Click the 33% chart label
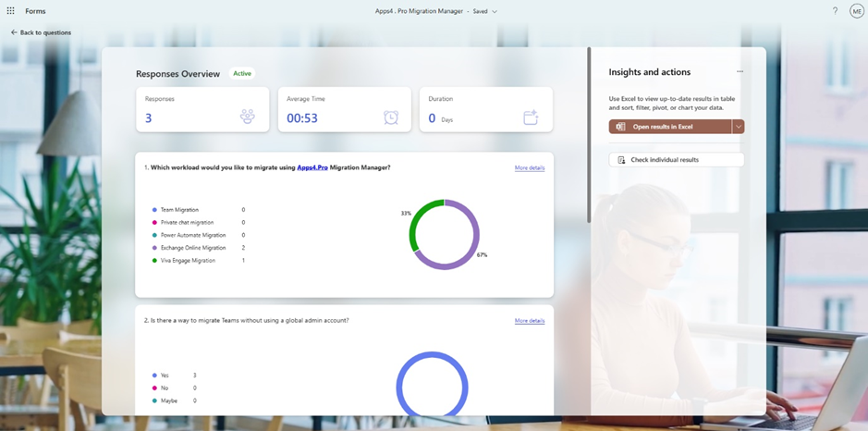The image size is (868, 431). (x=406, y=214)
